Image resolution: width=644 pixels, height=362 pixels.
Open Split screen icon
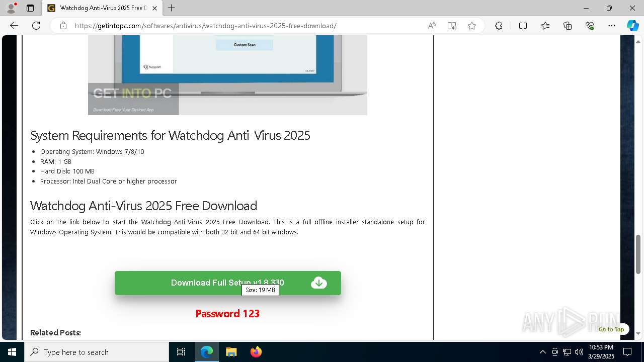(523, 26)
